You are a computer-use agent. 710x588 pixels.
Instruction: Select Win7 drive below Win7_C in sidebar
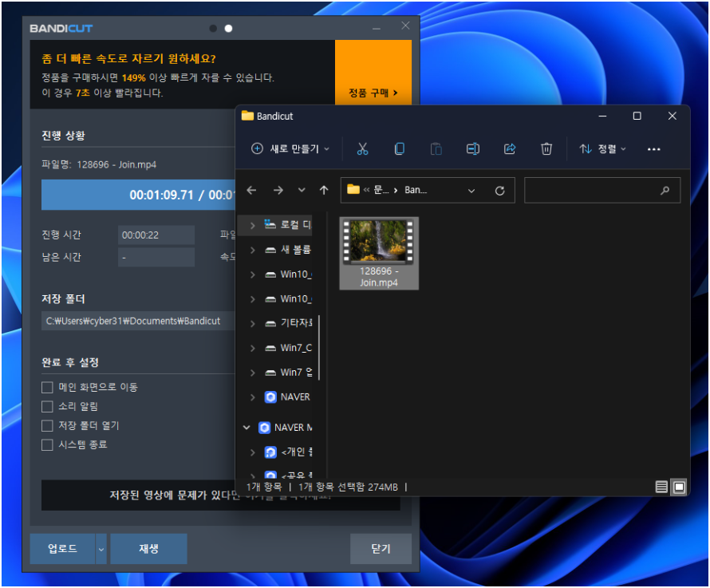click(x=288, y=373)
